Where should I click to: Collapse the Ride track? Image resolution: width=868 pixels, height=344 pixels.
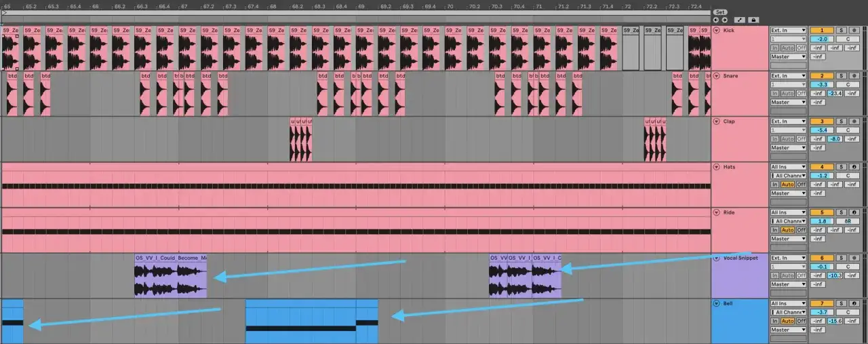coord(717,212)
